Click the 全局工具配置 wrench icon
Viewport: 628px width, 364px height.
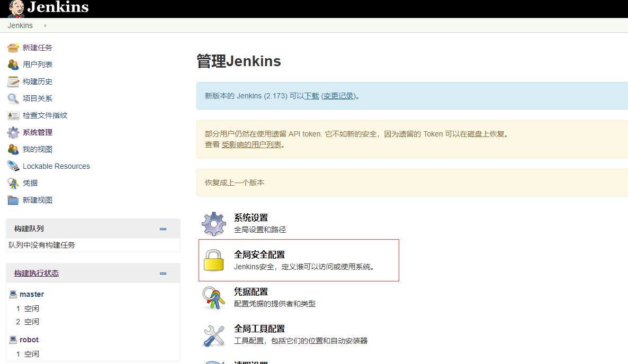coord(213,335)
